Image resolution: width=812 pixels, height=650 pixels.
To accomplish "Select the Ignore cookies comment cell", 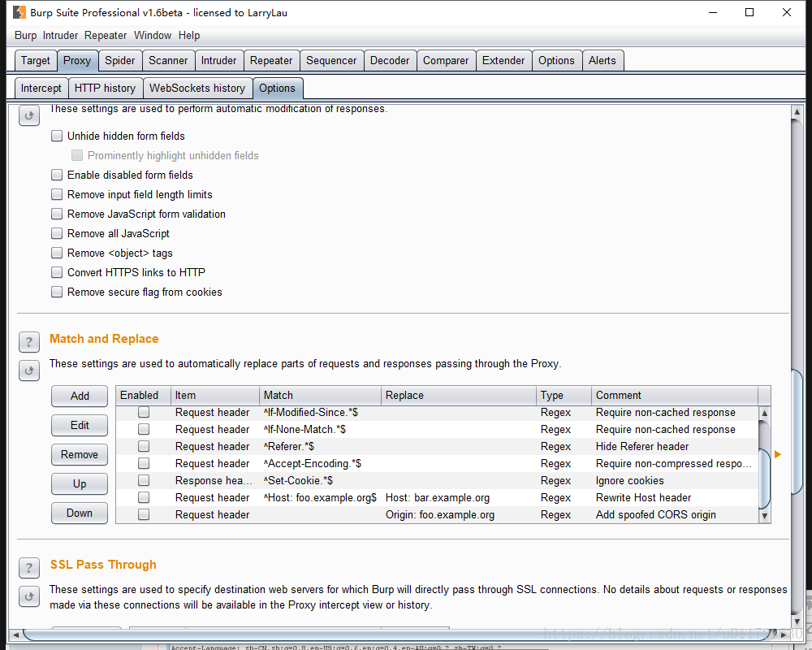I will click(674, 480).
